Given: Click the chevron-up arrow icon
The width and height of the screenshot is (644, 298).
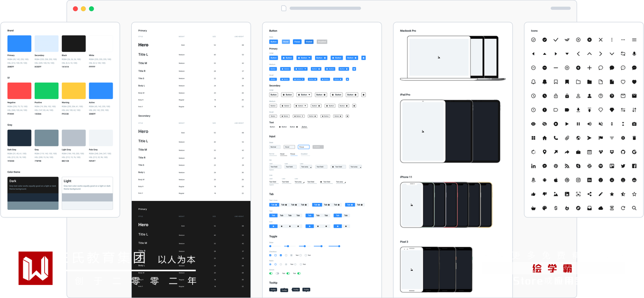Looking at the screenshot, I should coord(590,54).
